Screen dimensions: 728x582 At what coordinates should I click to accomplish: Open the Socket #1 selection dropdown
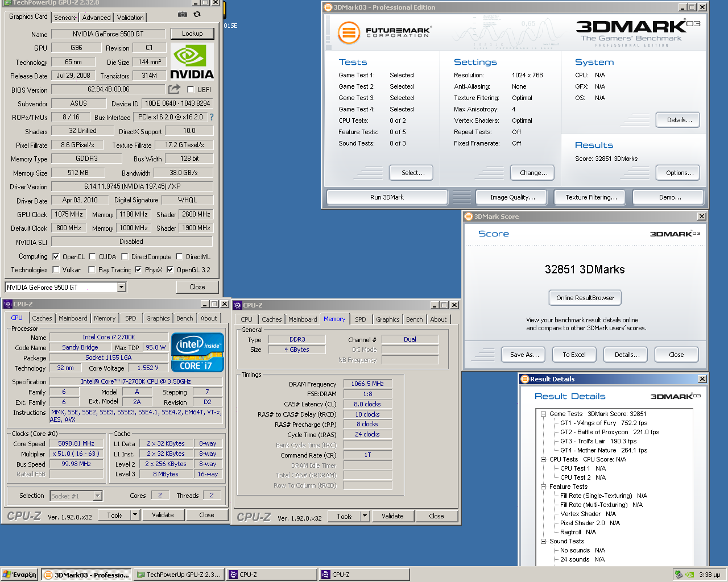click(97, 496)
